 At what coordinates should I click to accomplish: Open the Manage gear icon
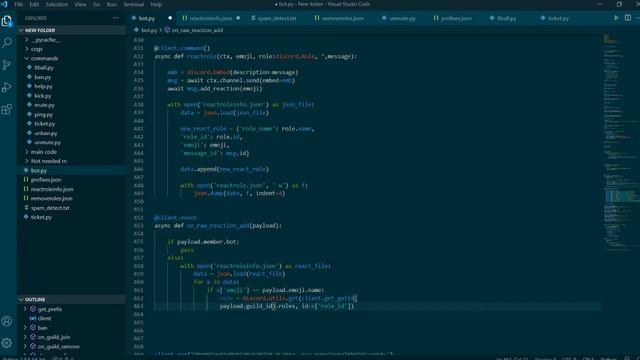tap(7, 343)
